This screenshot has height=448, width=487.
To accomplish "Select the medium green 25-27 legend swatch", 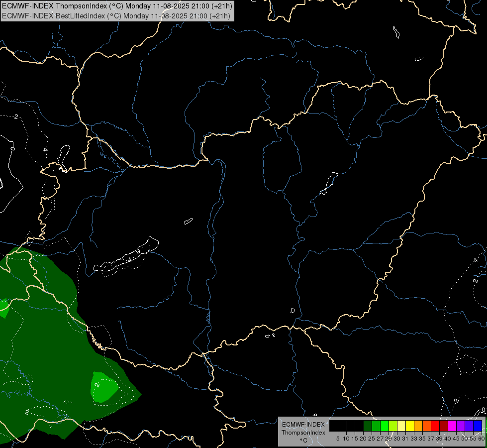I will pyautogui.click(x=376, y=426).
